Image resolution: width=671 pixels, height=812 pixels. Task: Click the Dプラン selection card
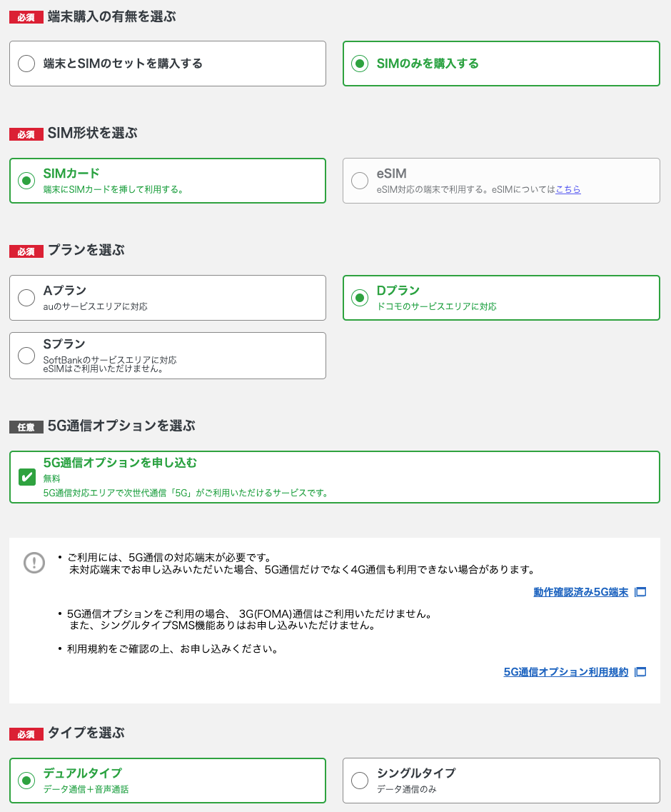501,298
